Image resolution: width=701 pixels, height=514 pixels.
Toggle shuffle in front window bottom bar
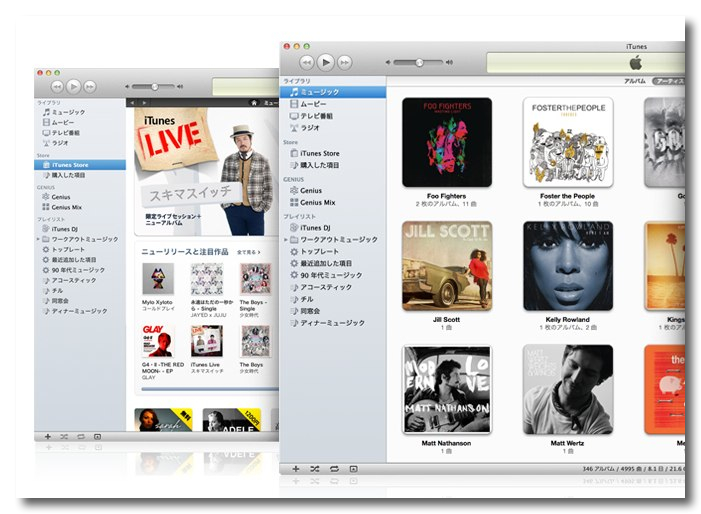click(315, 469)
